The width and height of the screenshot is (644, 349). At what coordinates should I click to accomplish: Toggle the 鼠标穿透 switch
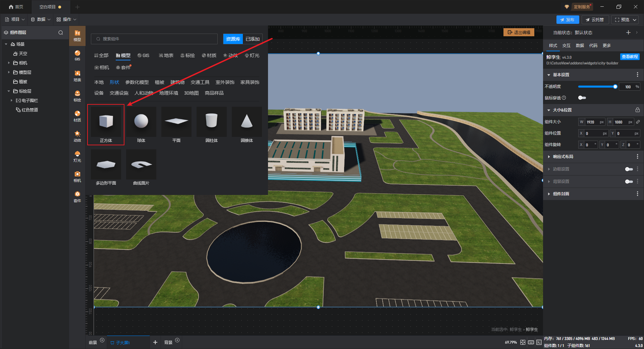click(582, 98)
